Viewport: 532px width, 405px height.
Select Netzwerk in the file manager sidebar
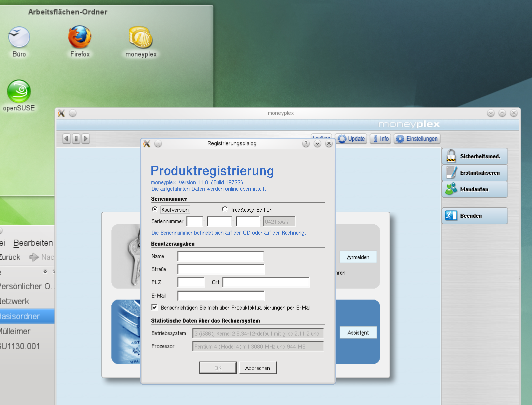[x=27, y=301]
